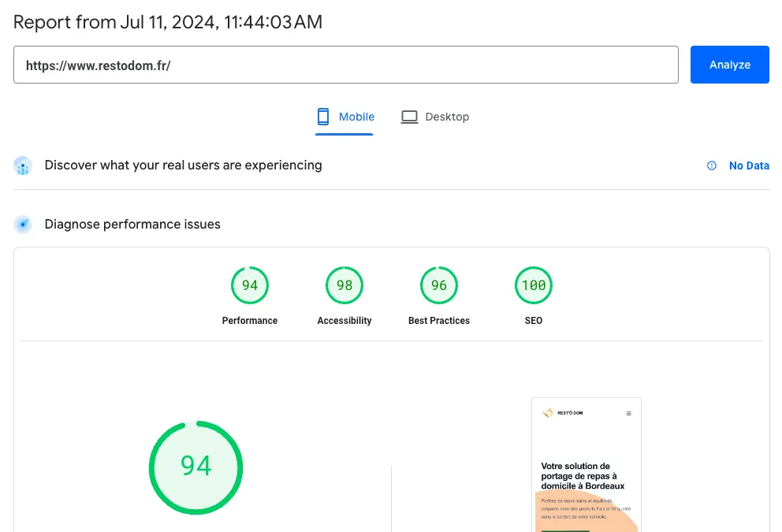Screen dimensions: 782x532
Task: Select the Mobile phone icon
Action: [322, 116]
